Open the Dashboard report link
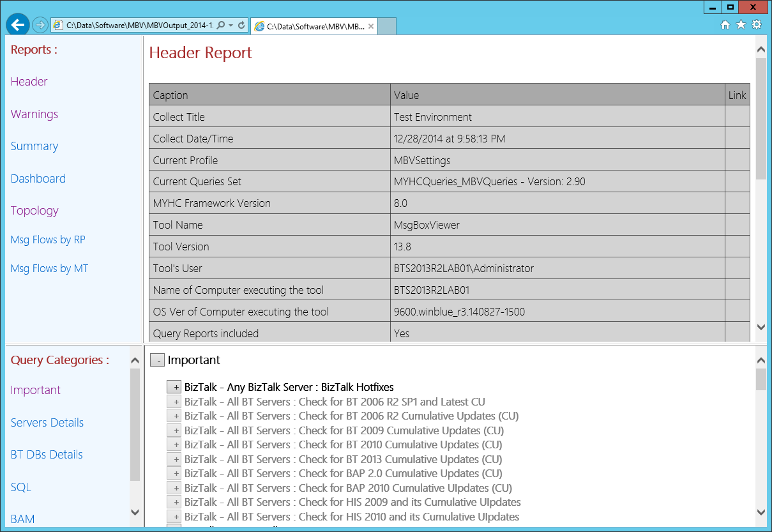This screenshot has height=532, width=772. (38, 179)
